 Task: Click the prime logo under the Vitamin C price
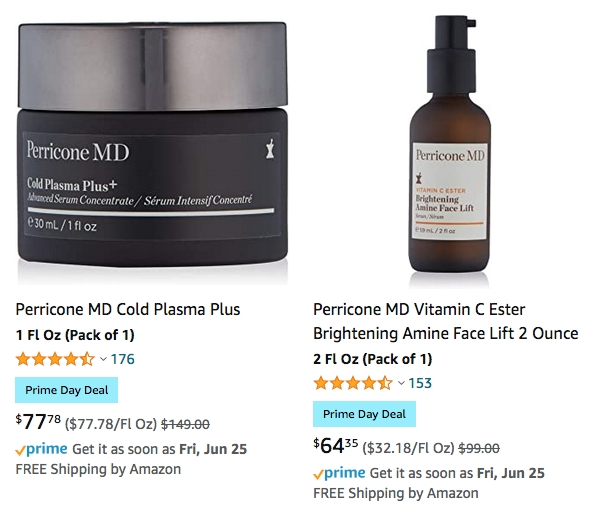(340, 473)
